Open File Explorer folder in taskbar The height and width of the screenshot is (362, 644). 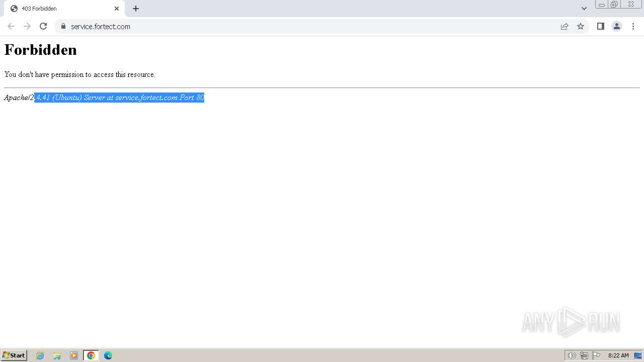57,355
